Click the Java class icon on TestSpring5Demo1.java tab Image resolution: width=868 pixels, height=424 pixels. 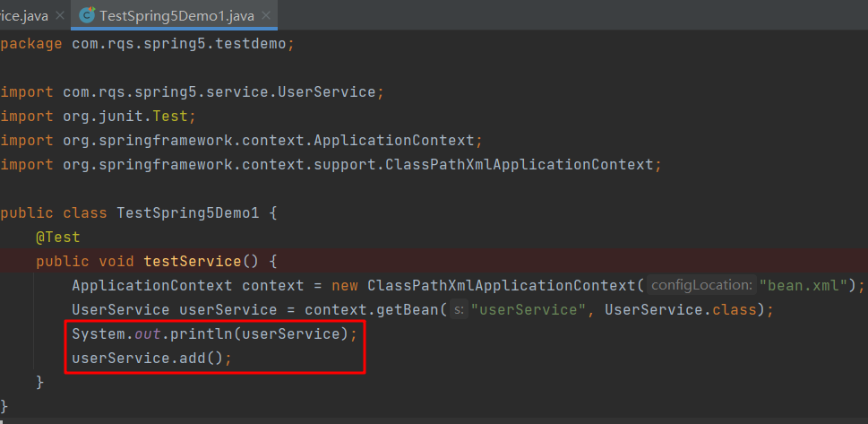point(87,15)
